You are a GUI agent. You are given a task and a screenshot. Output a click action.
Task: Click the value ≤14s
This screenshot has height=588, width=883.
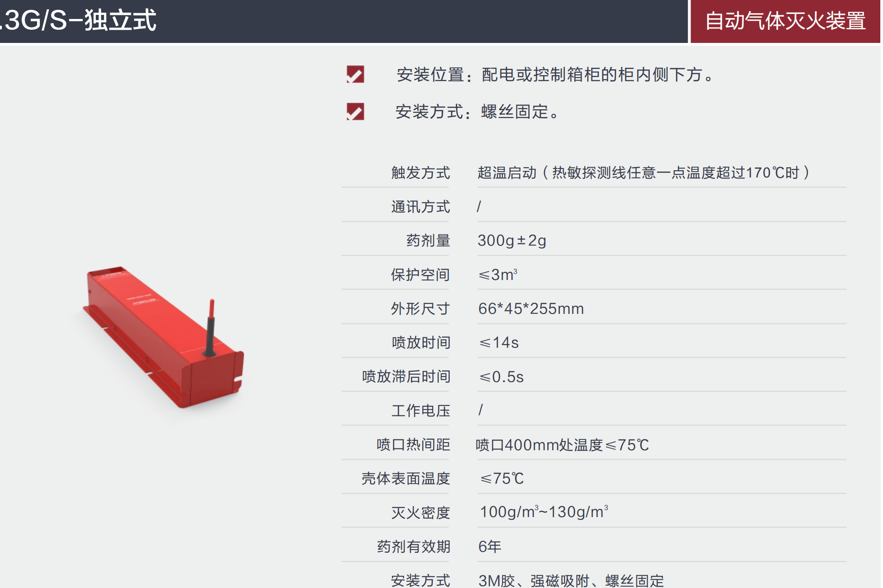499,342
